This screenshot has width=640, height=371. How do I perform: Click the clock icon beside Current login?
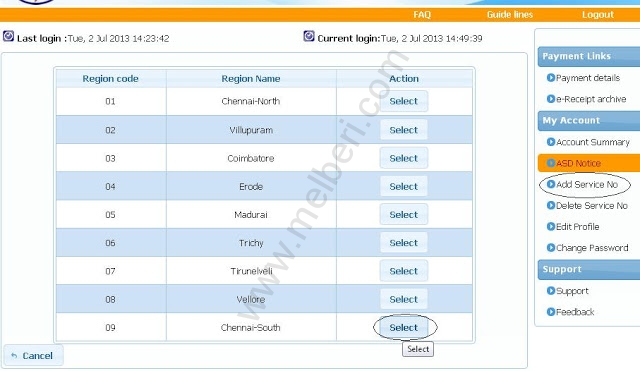(309, 36)
